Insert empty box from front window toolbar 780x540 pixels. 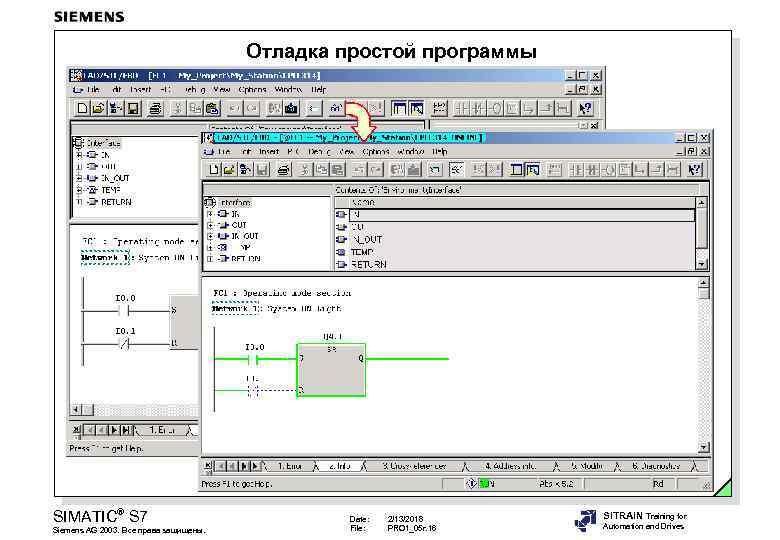pyautogui.click(x=624, y=170)
